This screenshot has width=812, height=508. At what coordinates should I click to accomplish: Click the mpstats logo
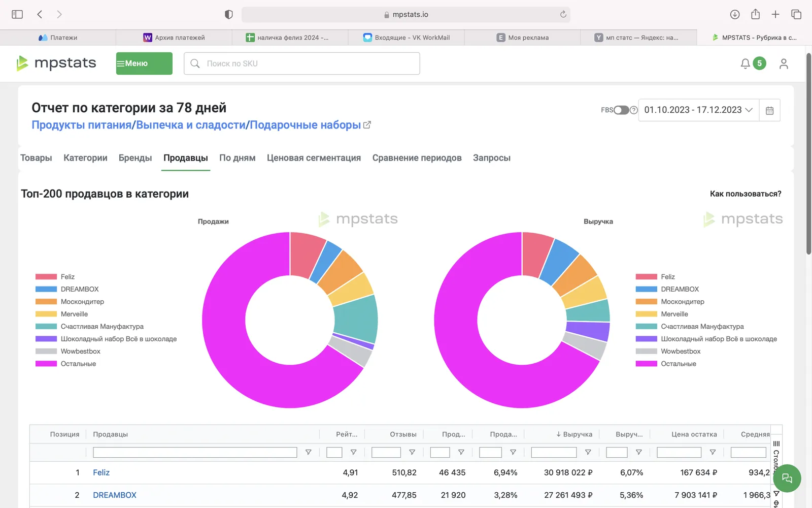[56, 63]
